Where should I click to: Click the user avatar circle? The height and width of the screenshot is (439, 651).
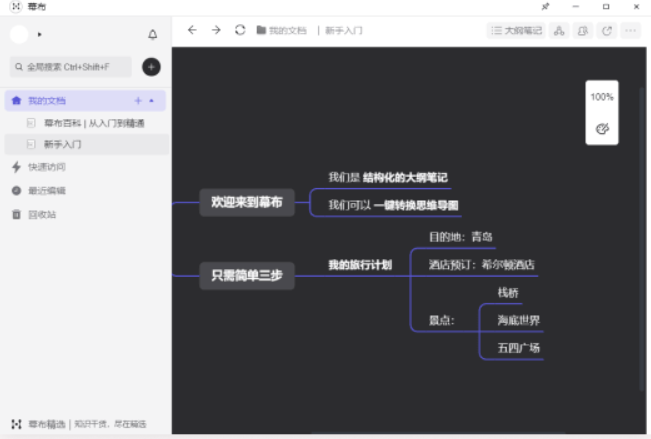(19, 34)
